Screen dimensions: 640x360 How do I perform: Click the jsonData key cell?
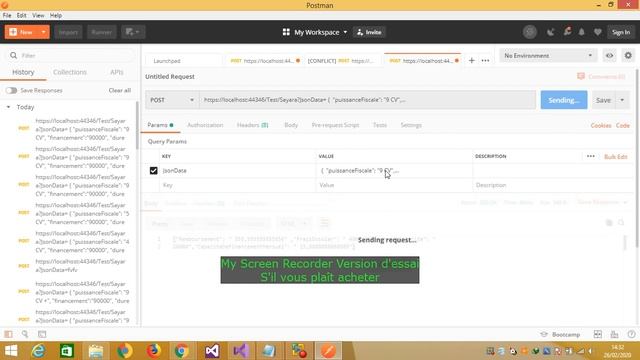[238, 171]
